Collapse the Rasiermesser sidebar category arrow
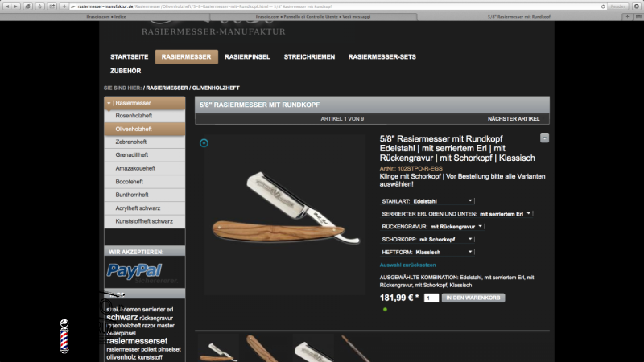This screenshot has width=644, height=362. [x=109, y=103]
